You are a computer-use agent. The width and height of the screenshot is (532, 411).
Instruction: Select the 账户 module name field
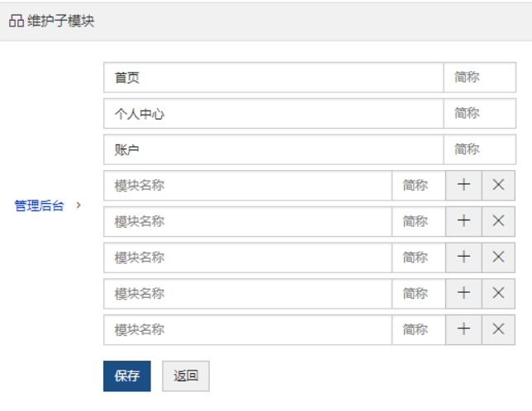tap(273, 149)
